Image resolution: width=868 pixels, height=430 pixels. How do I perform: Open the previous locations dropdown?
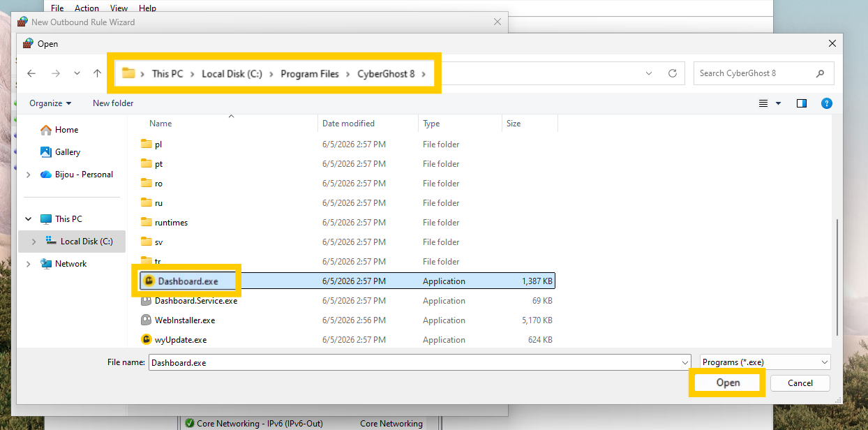(649, 73)
